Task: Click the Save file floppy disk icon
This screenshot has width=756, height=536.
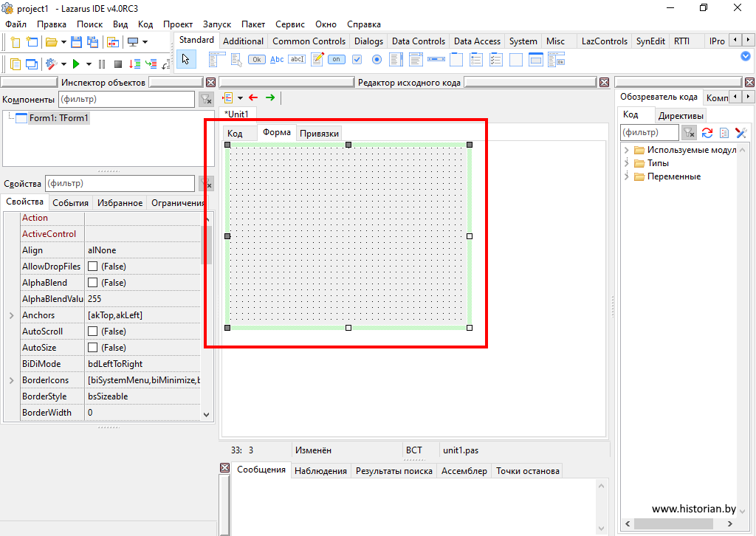Action: [x=76, y=42]
